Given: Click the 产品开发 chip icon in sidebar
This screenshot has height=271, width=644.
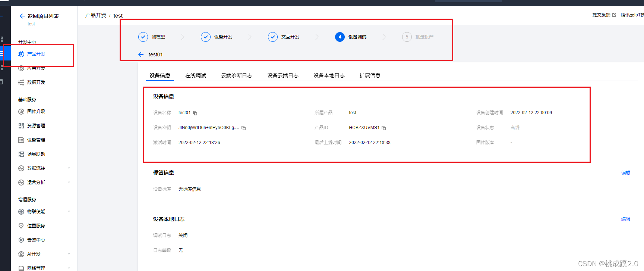Looking at the screenshot, I should 21,54.
